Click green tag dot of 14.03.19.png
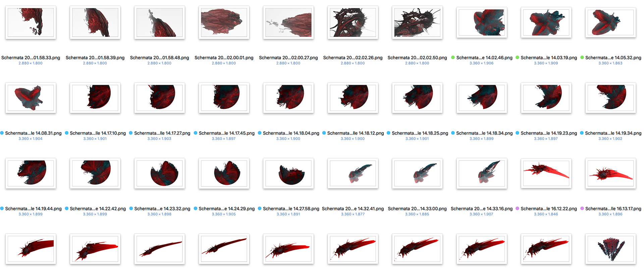 pyautogui.click(x=517, y=58)
